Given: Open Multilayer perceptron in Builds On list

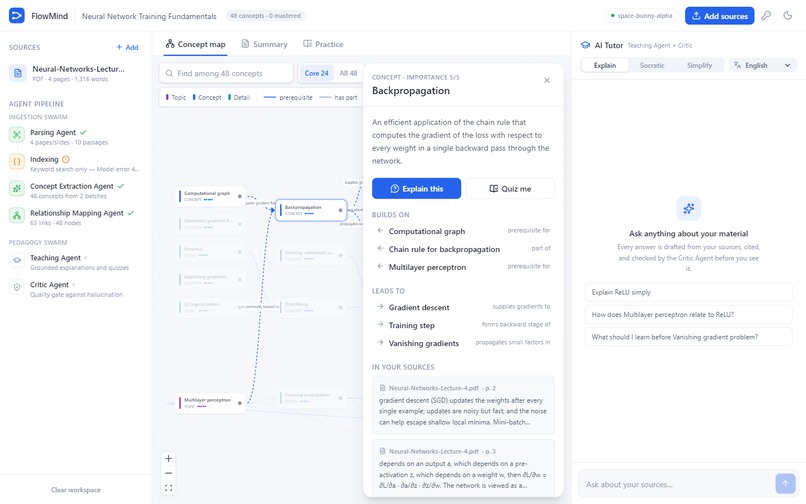Looking at the screenshot, I should 463,267.
